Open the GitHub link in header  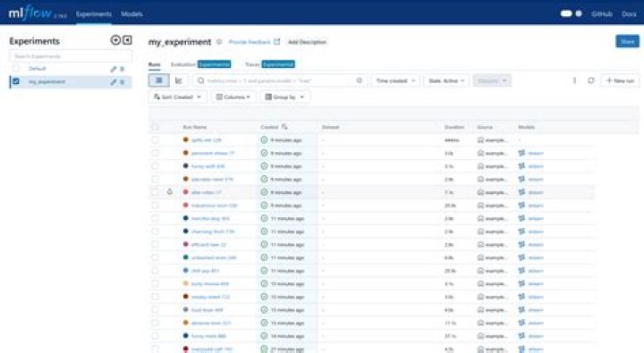tap(602, 14)
